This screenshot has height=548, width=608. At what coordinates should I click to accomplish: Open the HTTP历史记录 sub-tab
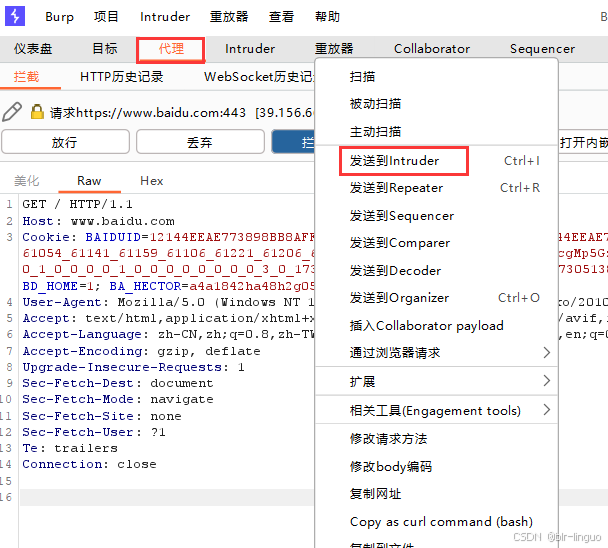122,77
